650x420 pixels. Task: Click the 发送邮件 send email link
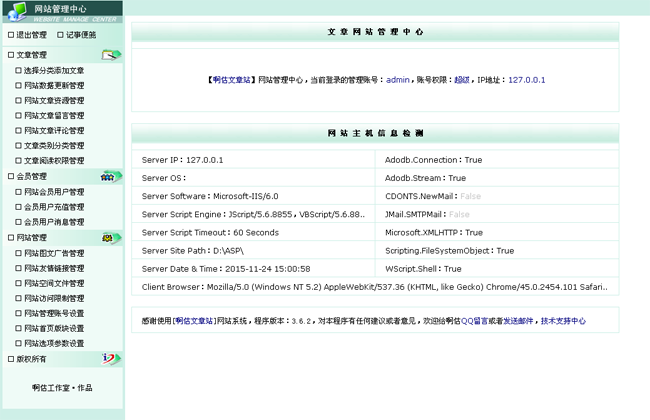[518, 321]
